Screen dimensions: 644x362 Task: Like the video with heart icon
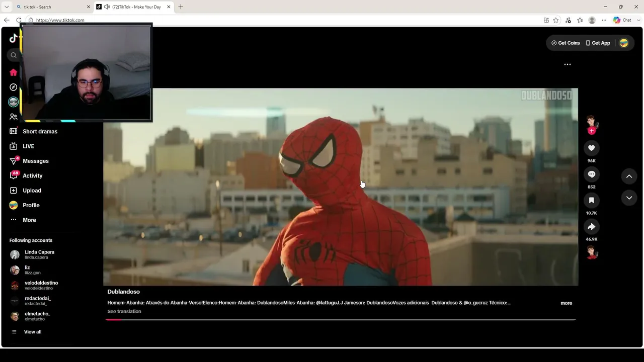592,148
